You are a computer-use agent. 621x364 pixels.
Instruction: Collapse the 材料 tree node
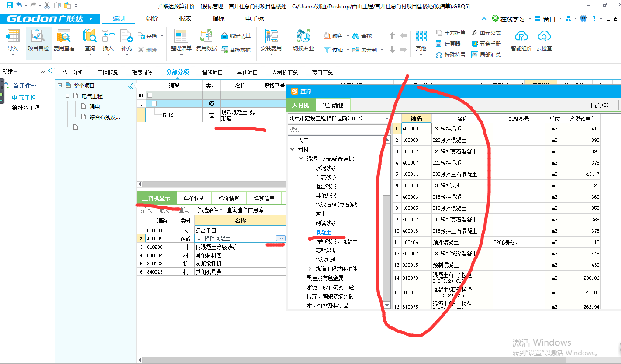pyautogui.click(x=292, y=150)
